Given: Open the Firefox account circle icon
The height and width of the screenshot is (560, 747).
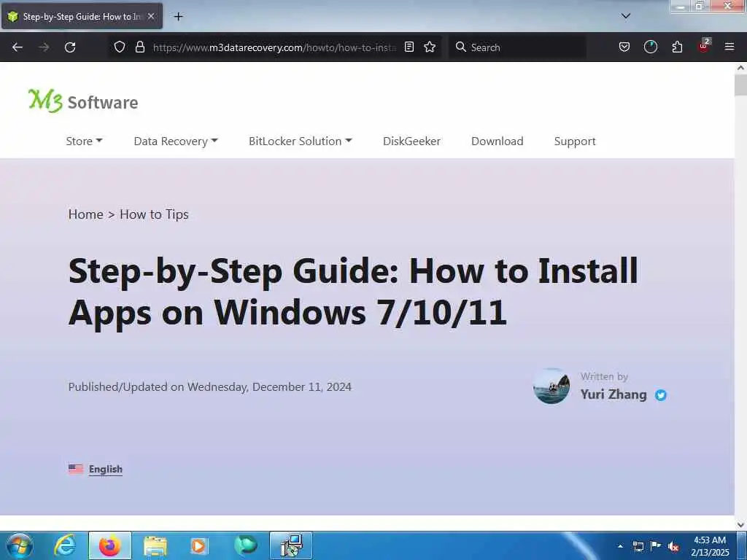Looking at the screenshot, I should [x=650, y=47].
